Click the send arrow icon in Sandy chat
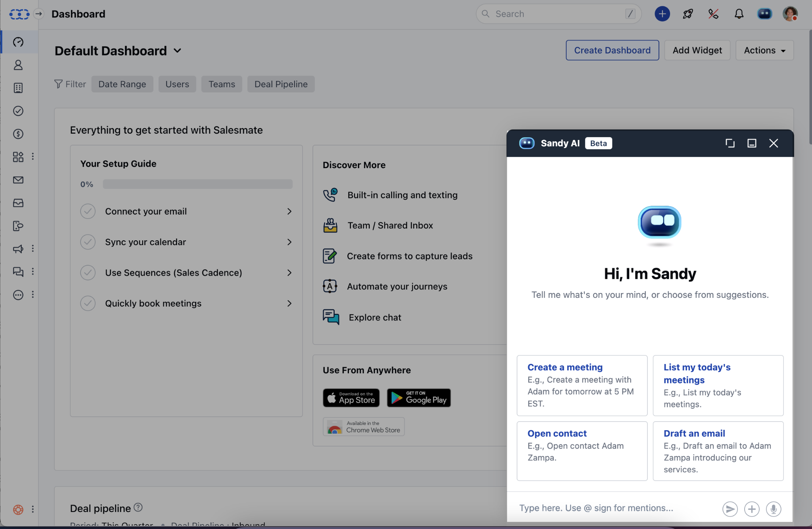The height and width of the screenshot is (529, 812). tap(730, 509)
